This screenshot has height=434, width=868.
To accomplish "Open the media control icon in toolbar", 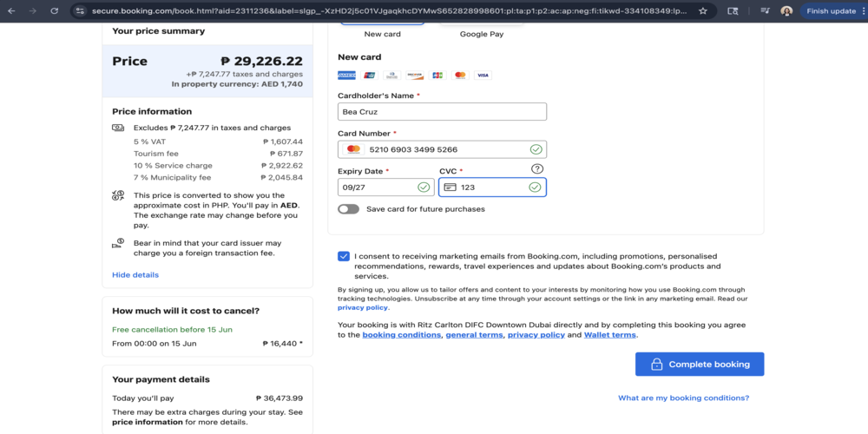I will coord(765,11).
